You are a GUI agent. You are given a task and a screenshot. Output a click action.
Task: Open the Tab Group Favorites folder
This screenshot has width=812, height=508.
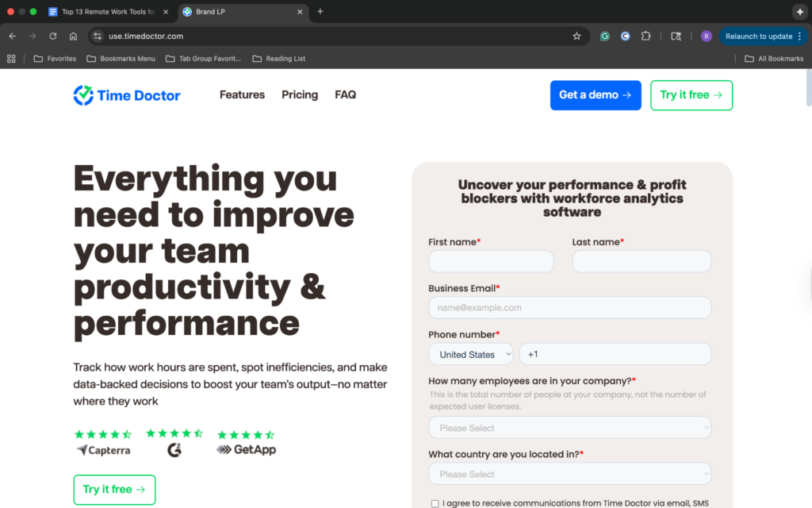coord(204,59)
